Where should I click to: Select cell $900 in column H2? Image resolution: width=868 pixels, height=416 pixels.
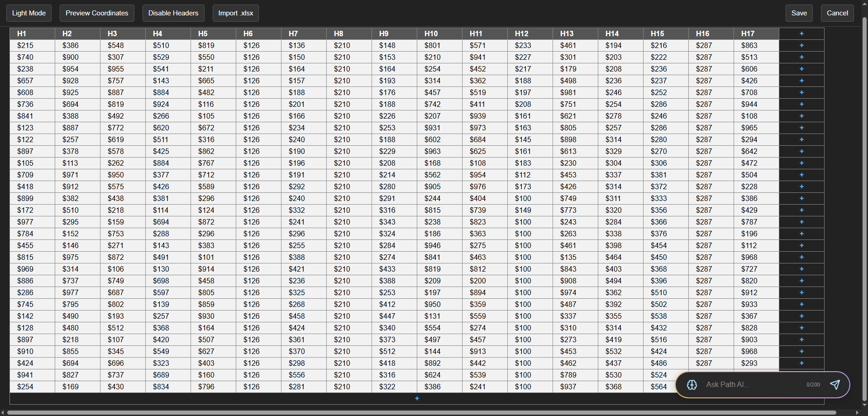pyautogui.click(x=78, y=57)
